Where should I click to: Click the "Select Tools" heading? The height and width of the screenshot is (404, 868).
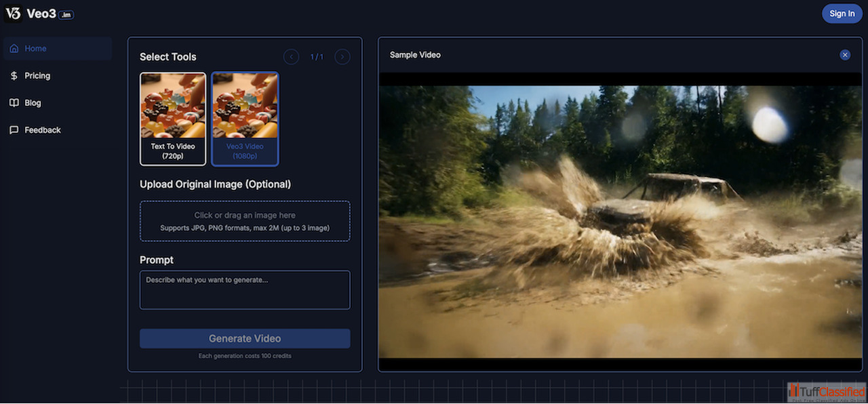(168, 57)
